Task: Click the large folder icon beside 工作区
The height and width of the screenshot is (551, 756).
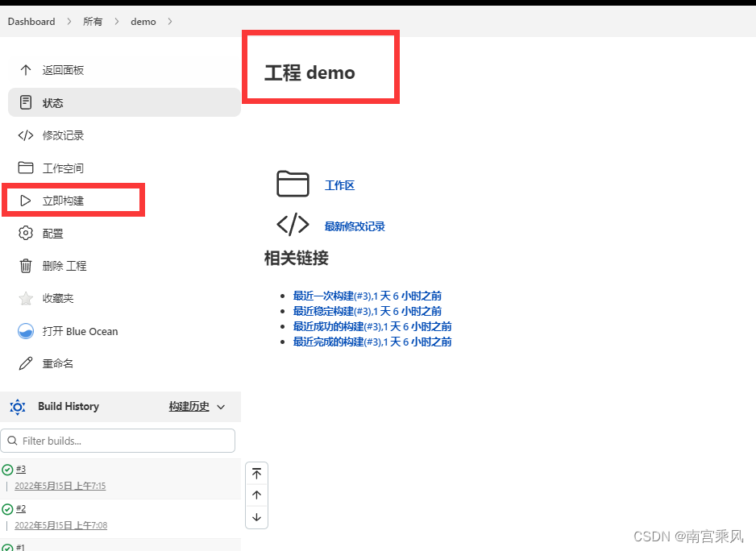Action: point(293,184)
